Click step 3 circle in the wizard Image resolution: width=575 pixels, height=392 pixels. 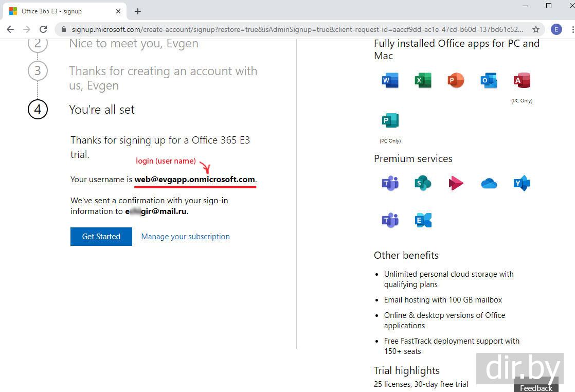click(x=38, y=71)
